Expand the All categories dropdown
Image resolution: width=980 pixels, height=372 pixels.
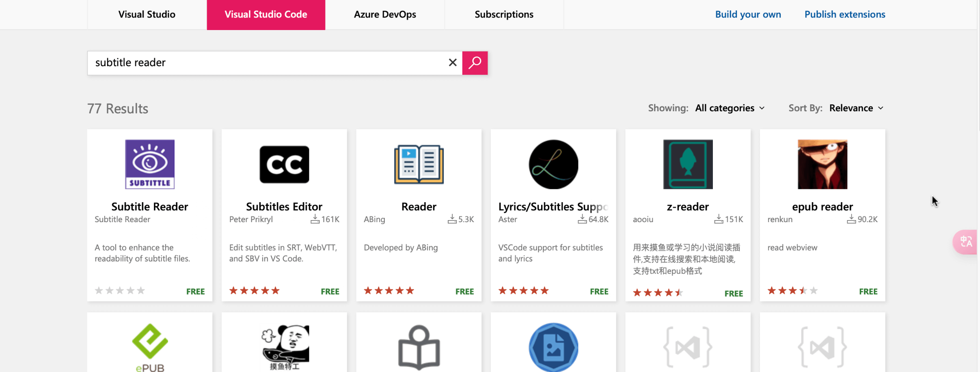(730, 108)
